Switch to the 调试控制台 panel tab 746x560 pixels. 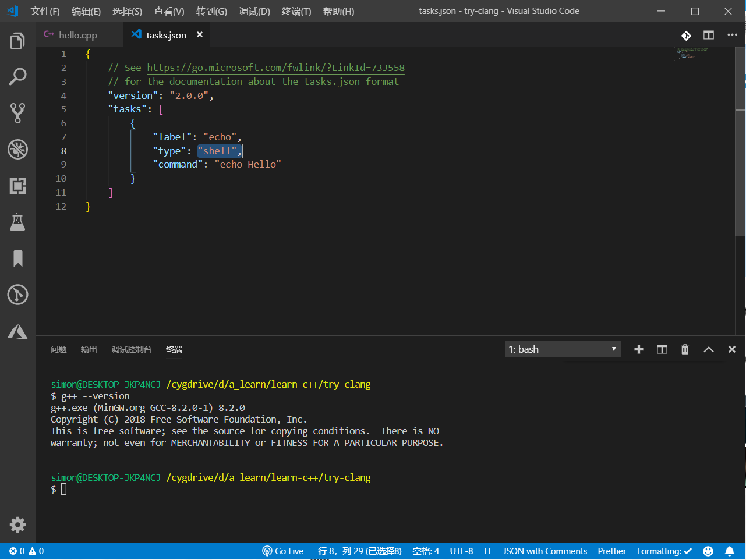coord(132,349)
